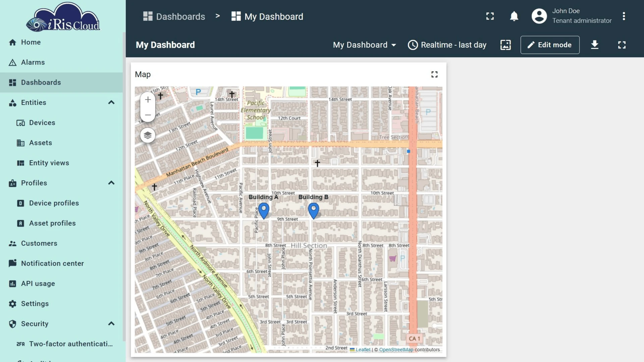The width and height of the screenshot is (644, 362).
Task: Open Entity views in sidebar
Action: point(61,163)
